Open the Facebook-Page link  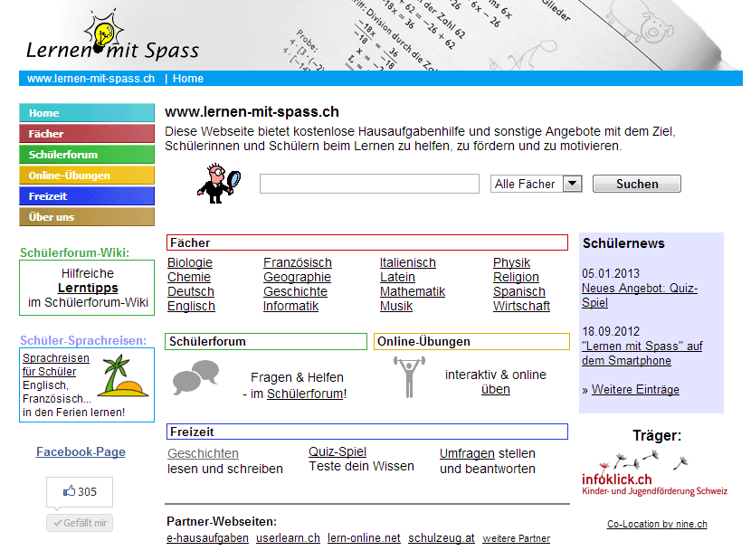click(x=81, y=451)
